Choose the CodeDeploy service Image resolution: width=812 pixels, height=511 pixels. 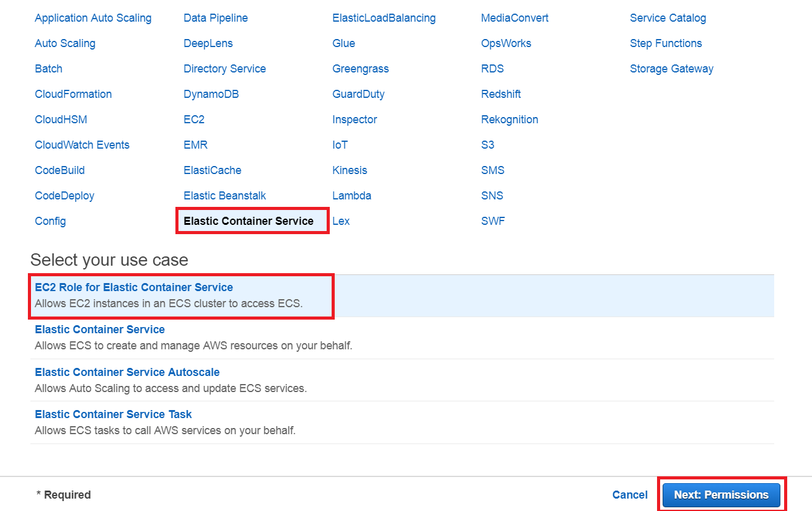[x=64, y=195]
